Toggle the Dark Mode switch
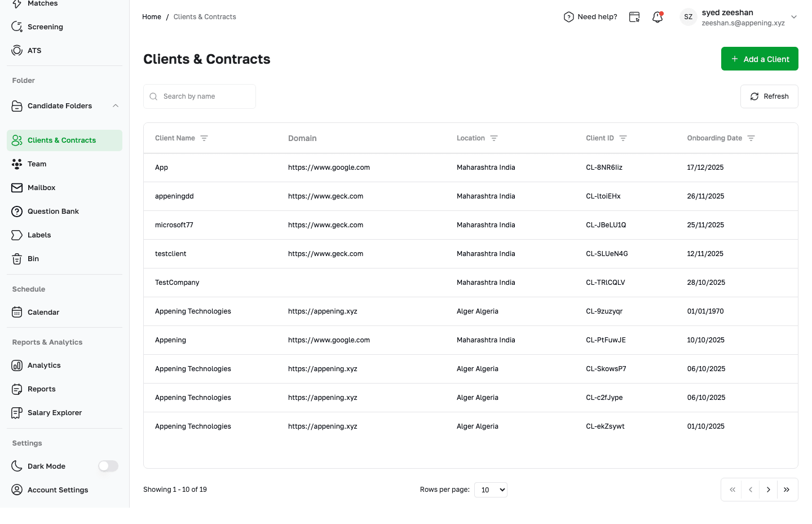The width and height of the screenshot is (812, 524). coord(108,466)
